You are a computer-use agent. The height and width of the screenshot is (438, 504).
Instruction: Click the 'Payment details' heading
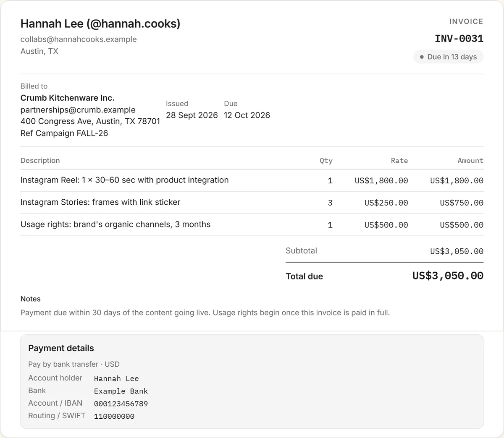(61, 348)
